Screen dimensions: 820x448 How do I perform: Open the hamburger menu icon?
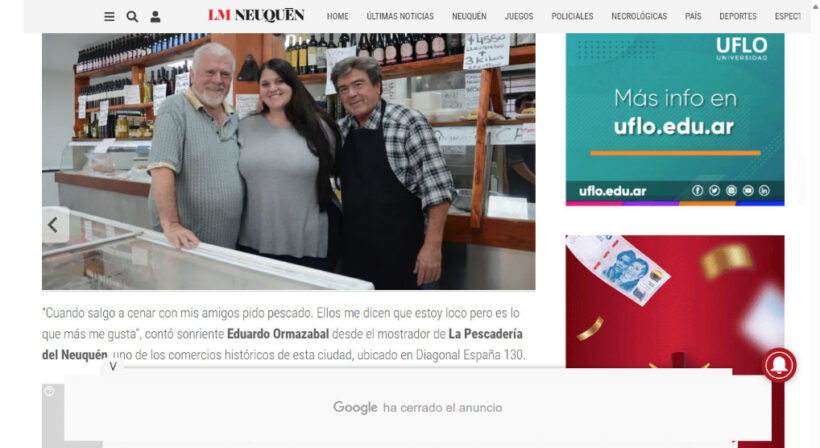109,17
